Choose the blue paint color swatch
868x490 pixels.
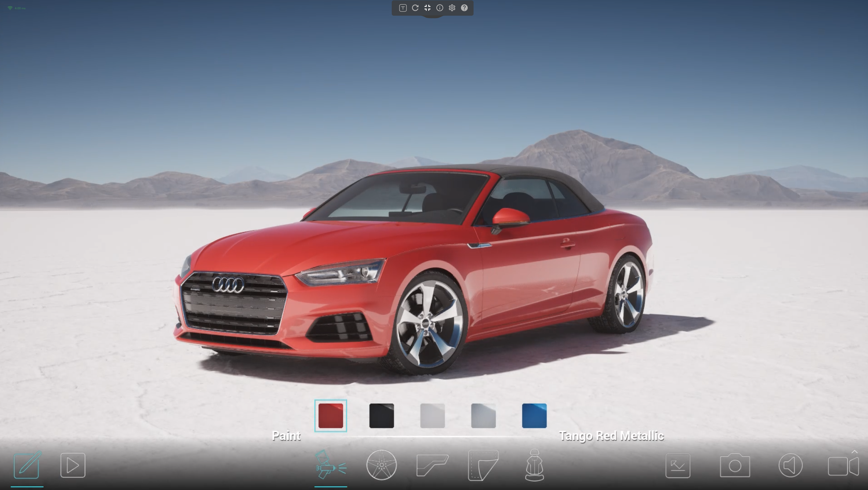point(534,416)
